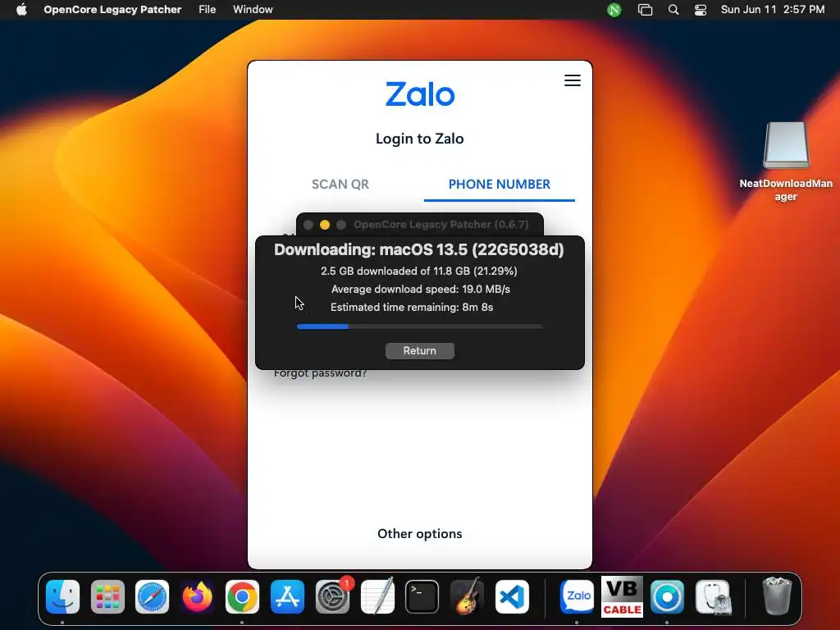Open Control Center

(701, 10)
